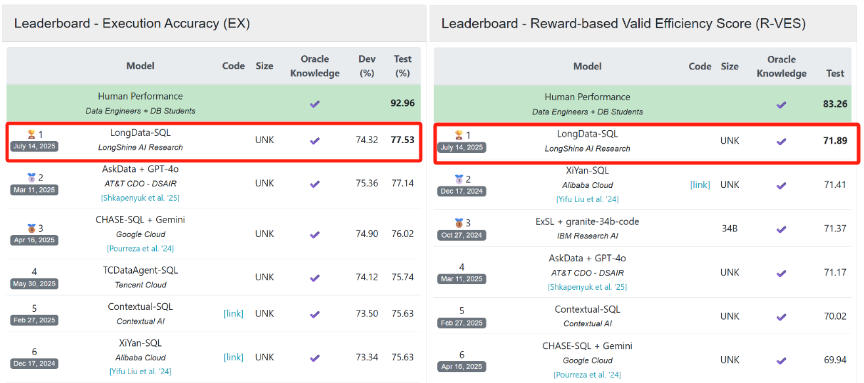Click the Dev (%) column header
The width and height of the screenshot is (864, 383).
pyautogui.click(x=366, y=66)
